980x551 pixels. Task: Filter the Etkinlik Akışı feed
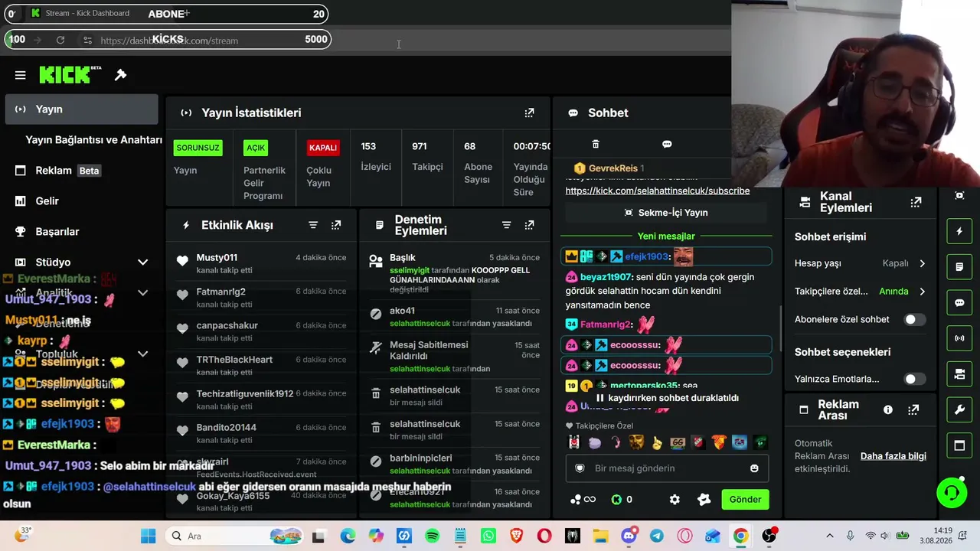(313, 225)
